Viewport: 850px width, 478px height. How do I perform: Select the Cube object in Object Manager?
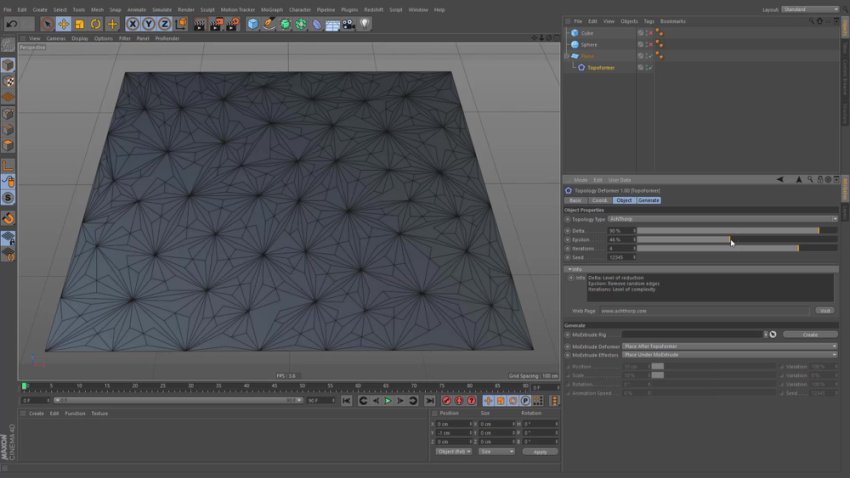pyautogui.click(x=587, y=33)
